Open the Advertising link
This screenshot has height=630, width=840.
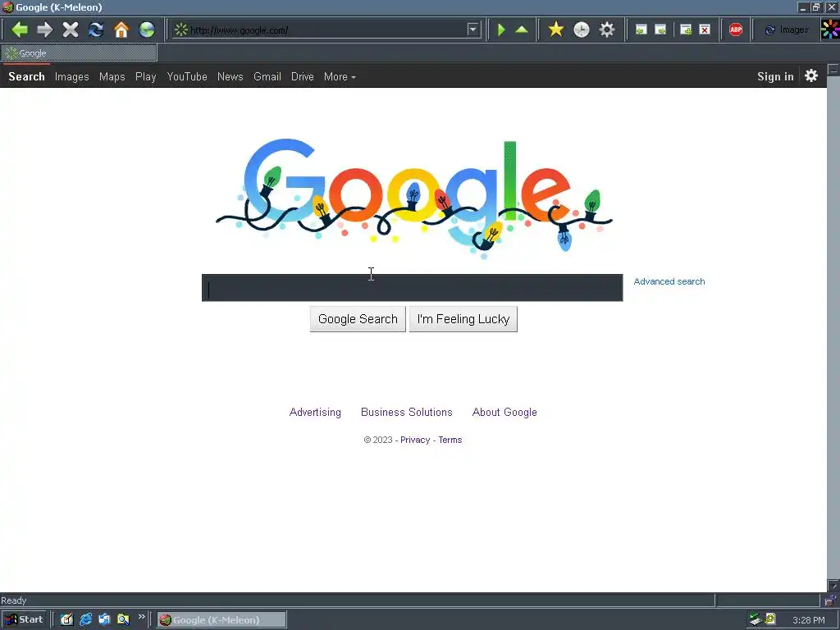click(315, 412)
